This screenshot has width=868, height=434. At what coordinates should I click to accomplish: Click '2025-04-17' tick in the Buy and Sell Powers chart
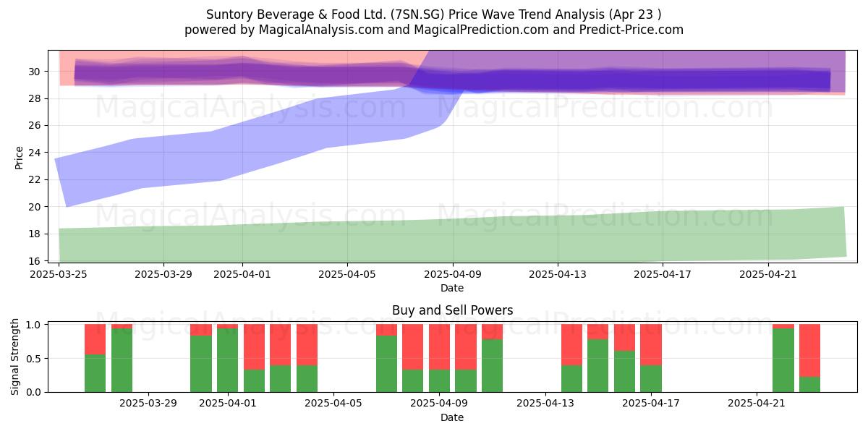coord(651,404)
